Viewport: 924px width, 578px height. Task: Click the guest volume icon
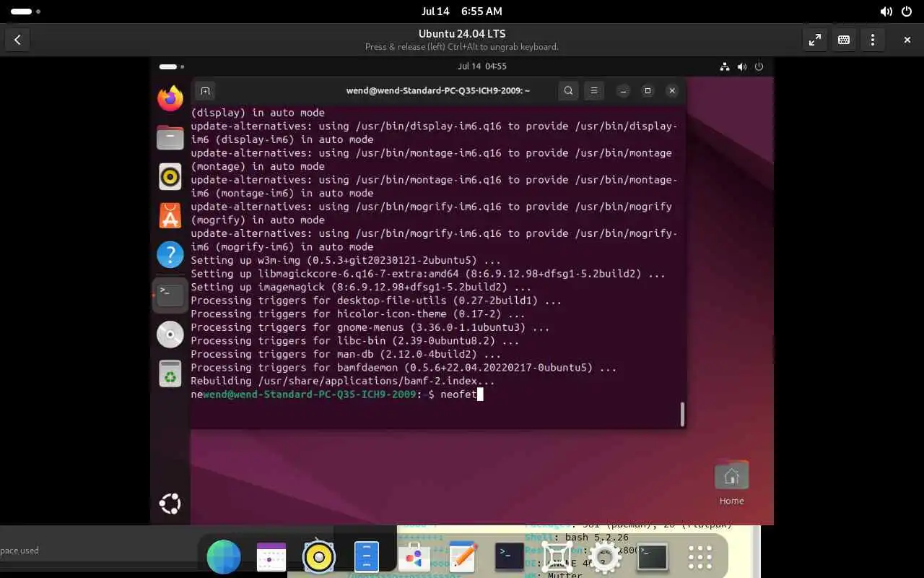point(742,66)
